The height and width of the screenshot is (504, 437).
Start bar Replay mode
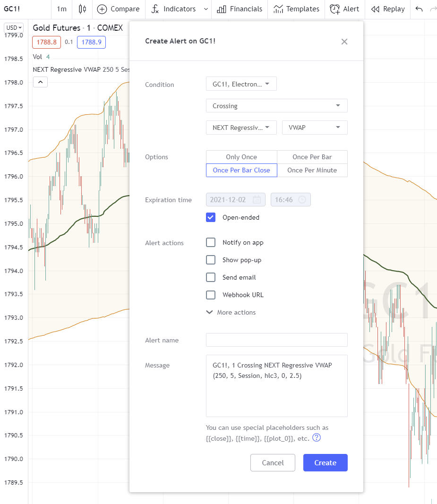pos(376,9)
